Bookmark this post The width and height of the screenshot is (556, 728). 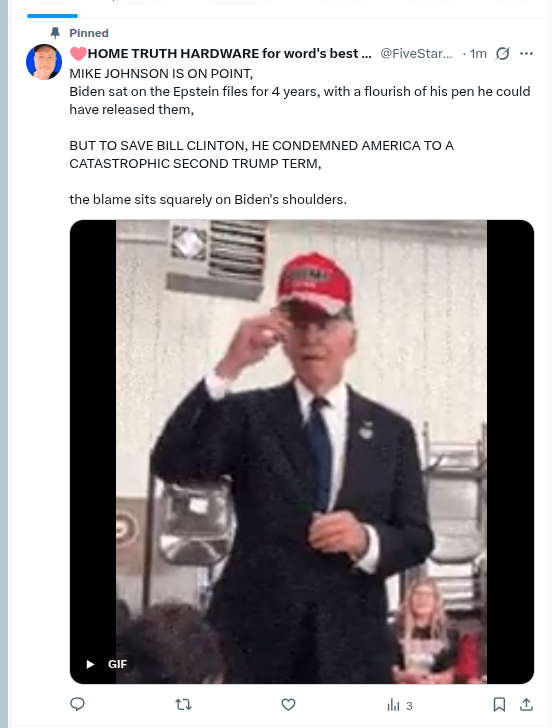pos(499,704)
